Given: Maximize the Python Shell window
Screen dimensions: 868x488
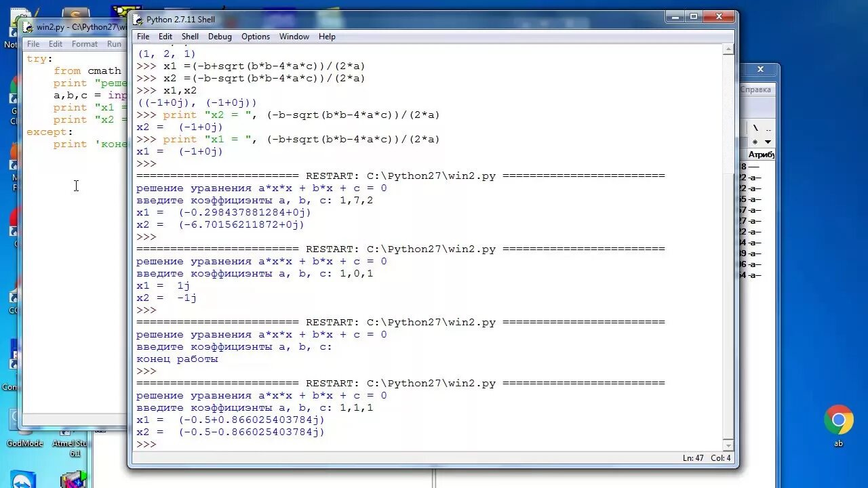Looking at the screenshot, I should tap(693, 17).
